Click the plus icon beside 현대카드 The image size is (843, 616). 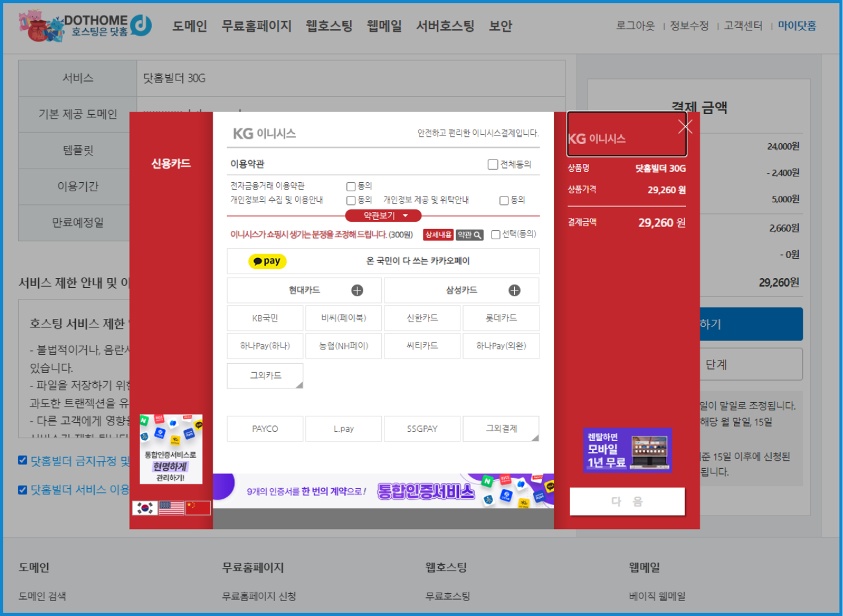pos(357,290)
